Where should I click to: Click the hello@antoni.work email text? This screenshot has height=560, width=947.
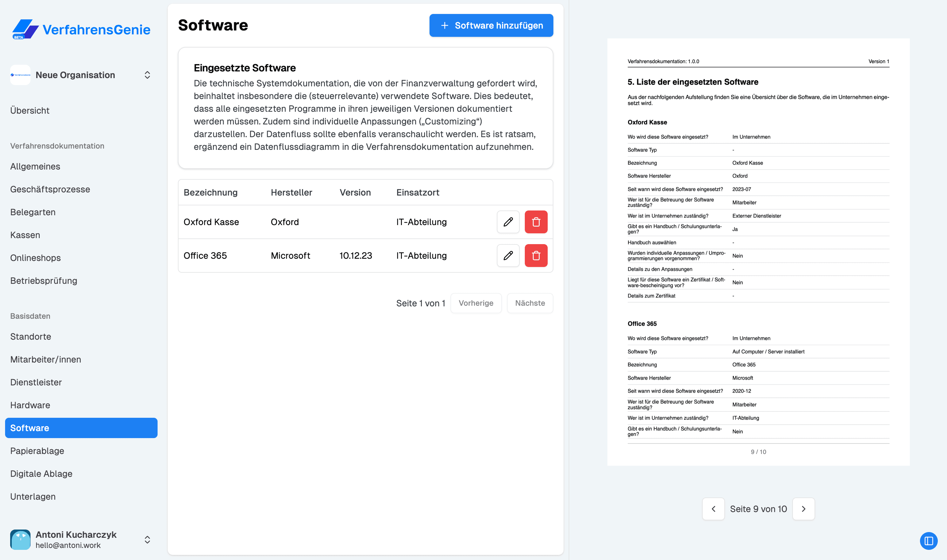tap(68, 545)
